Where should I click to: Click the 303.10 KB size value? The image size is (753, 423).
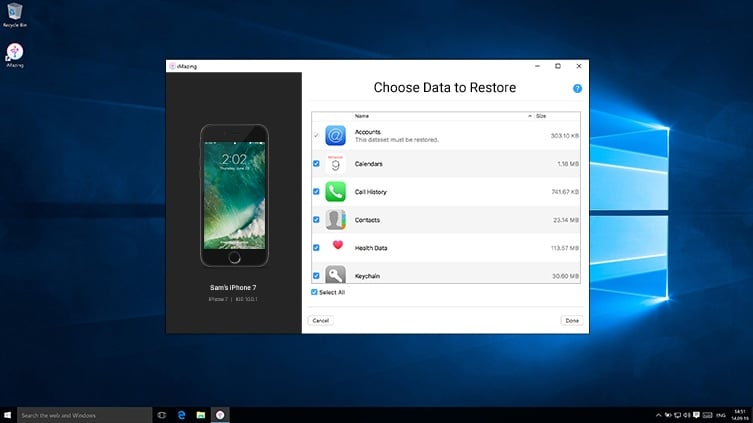(x=564, y=136)
